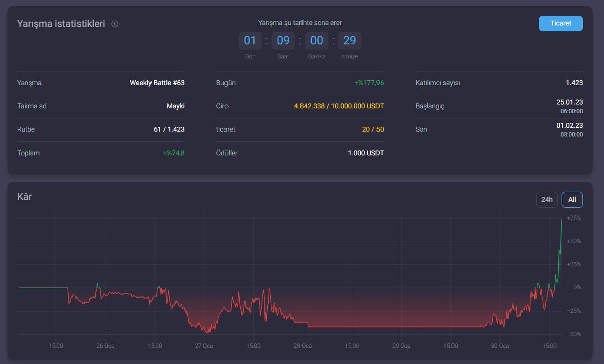Click the countdown seconds box showing 29
604x364 pixels.
tap(350, 41)
